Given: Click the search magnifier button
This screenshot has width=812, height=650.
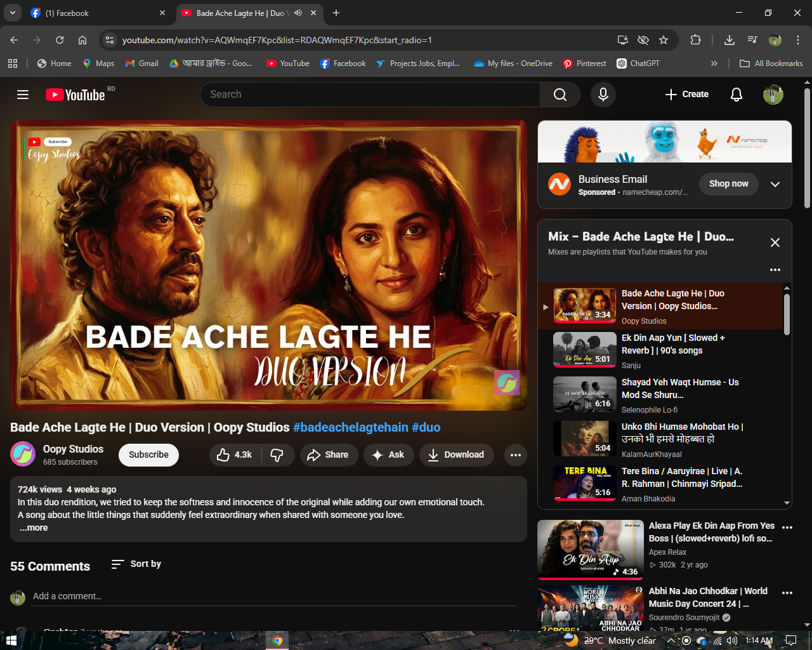Looking at the screenshot, I should [560, 95].
